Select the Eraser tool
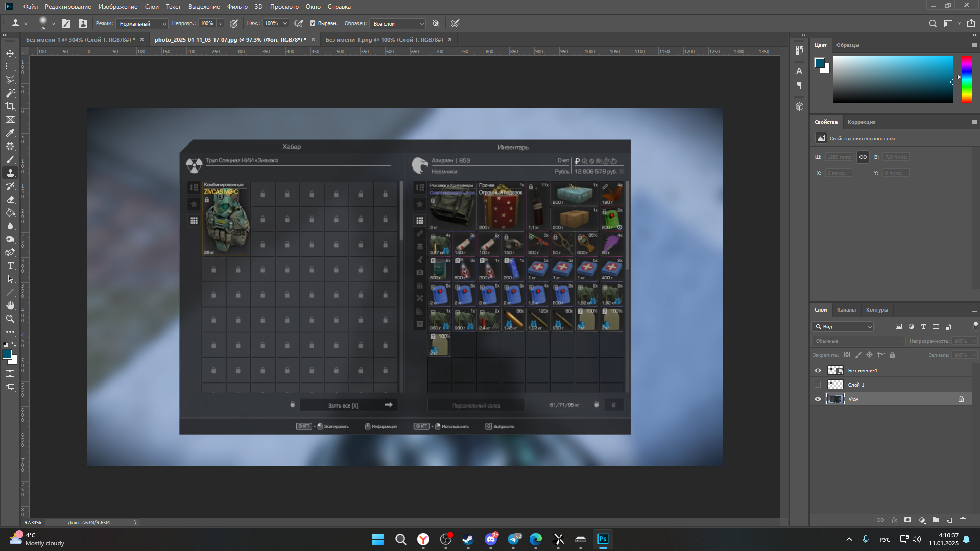Viewport: 980px width, 551px height. click(x=10, y=199)
